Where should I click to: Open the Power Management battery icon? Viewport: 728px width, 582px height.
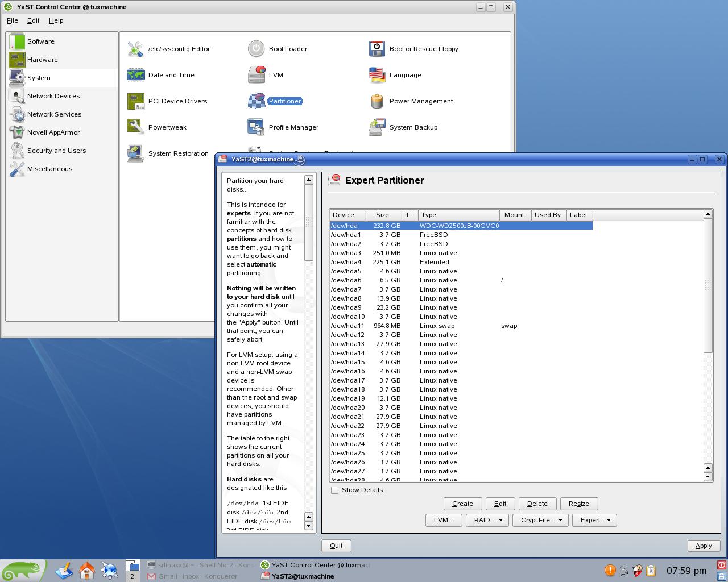point(377,101)
